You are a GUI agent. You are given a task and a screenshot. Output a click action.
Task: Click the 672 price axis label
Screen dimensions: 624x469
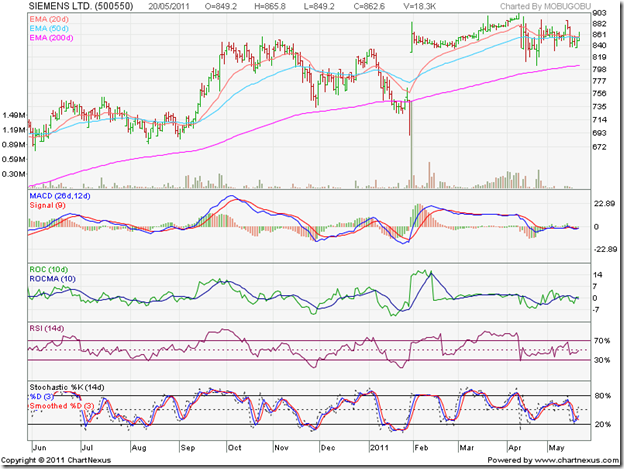point(599,147)
